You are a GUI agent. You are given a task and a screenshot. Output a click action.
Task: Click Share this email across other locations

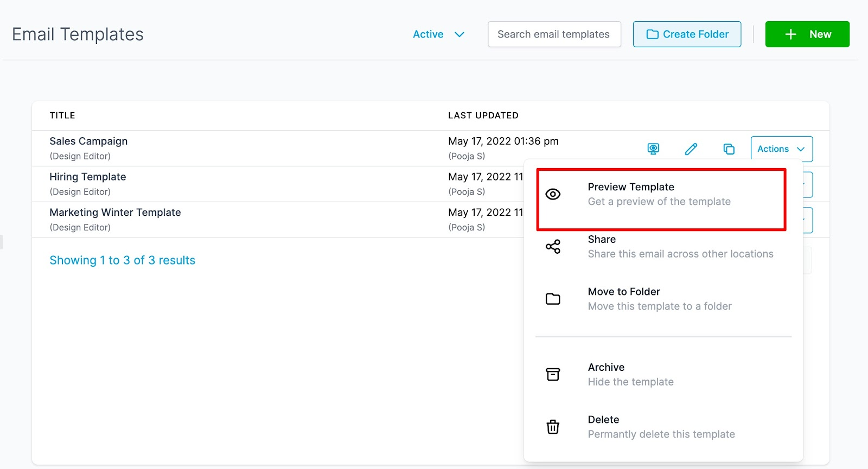pos(680,254)
